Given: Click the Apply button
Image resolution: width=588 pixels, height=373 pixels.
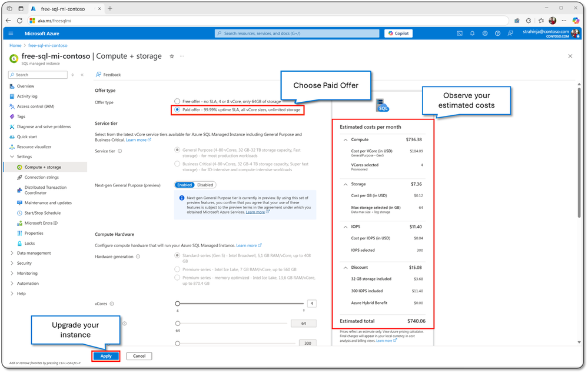Looking at the screenshot, I should [x=106, y=356].
